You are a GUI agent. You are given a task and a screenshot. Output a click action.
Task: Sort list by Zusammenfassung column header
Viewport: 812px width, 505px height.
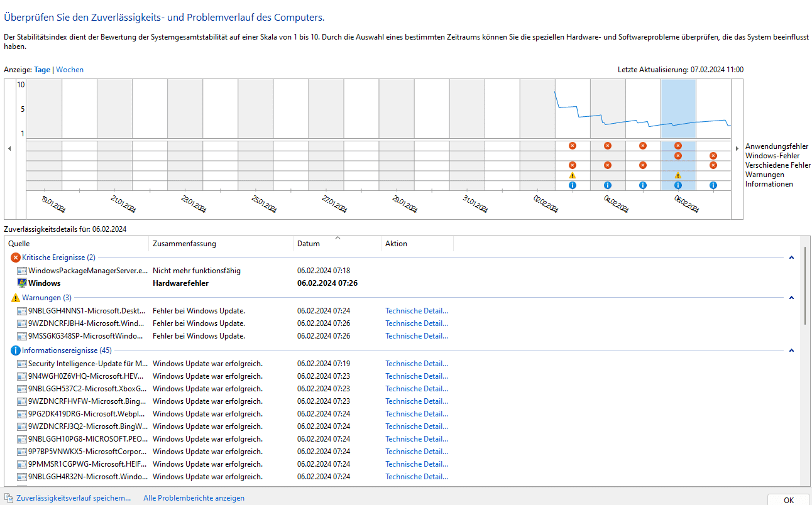click(x=221, y=244)
